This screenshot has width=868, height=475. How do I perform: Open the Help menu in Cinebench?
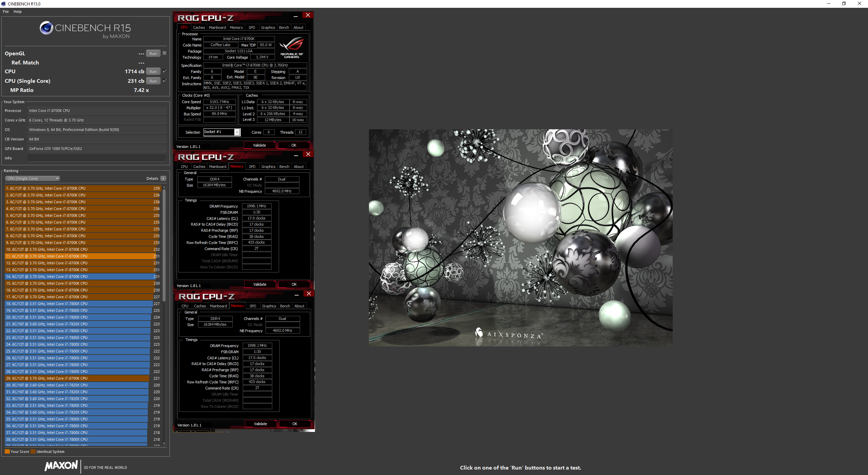tap(18, 12)
